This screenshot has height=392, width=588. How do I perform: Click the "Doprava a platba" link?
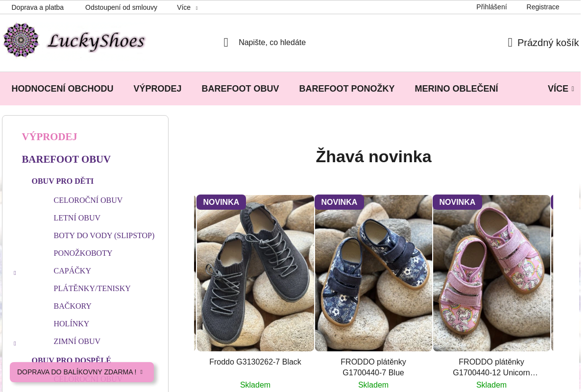pyautogui.click(x=38, y=7)
